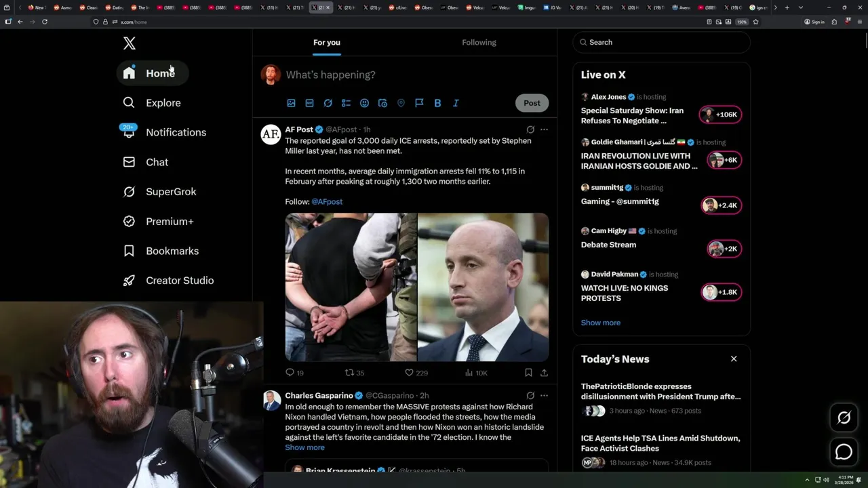The height and width of the screenshot is (488, 868).
Task: Open the +106K listeners badge
Action: point(721,115)
